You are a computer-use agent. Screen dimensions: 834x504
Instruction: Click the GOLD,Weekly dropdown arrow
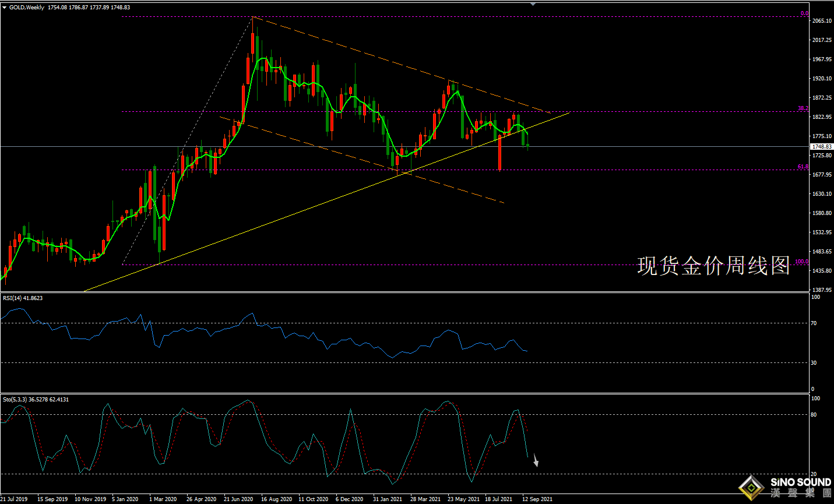click(x=5, y=8)
